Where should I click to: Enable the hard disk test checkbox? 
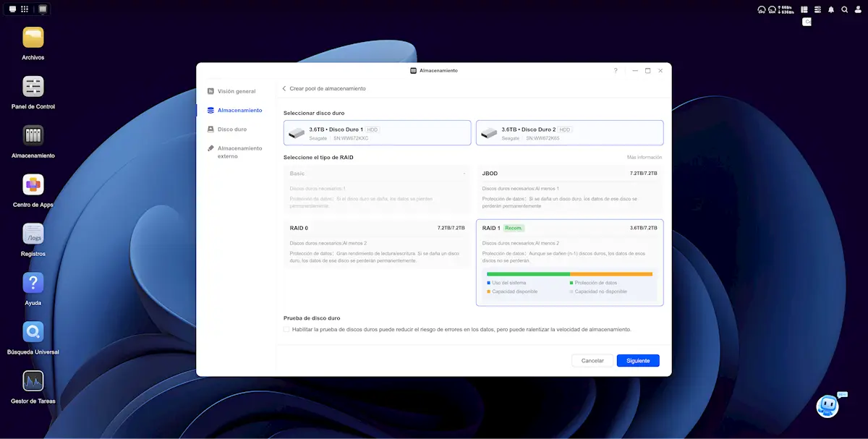[x=286, y=329]
